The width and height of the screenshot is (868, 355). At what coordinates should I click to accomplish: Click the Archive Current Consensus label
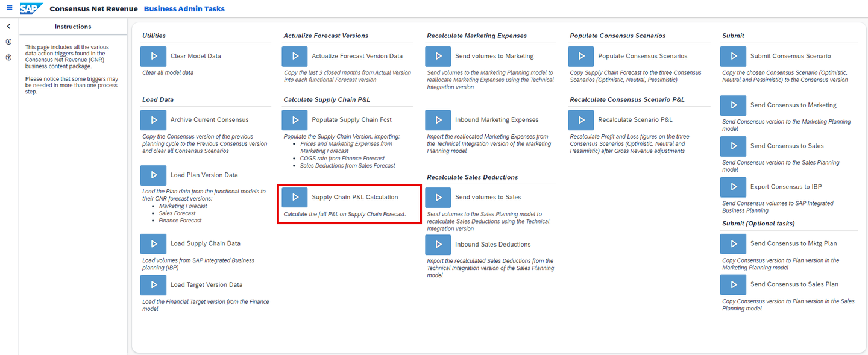coord(210,120)
